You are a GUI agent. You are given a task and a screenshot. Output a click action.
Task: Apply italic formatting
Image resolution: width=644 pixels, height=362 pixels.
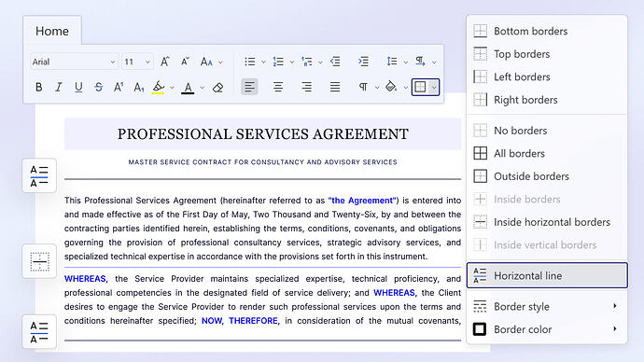[59, 87]
